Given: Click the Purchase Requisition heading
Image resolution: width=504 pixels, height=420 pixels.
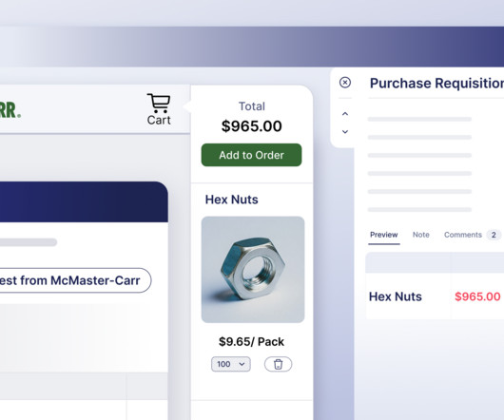Looking at the screenshot, I should [436, 84].
